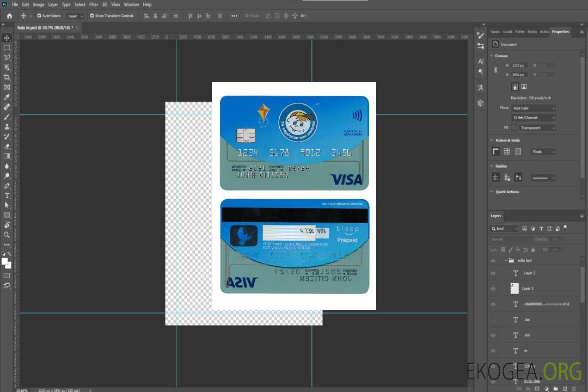Toggle Show Transform Controls checkbox
The width and height of the screenshot is (588, 392).
pos(92,16)
